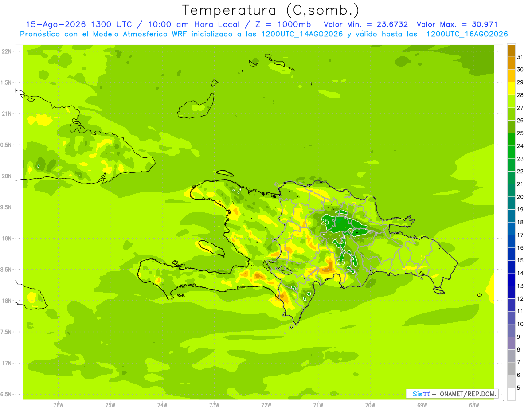Click "1200UTC_14AGO2026" initialization time text
Image resolution: width=532 pixels, height=411 pixels.
tap(302, 34)
